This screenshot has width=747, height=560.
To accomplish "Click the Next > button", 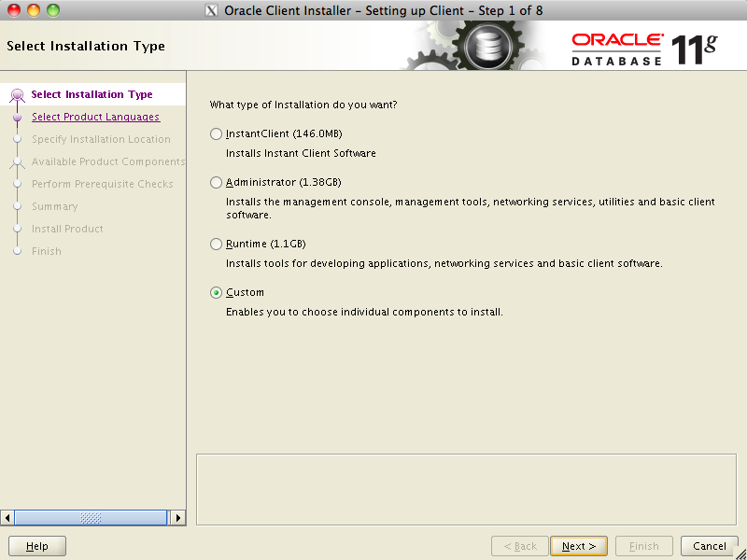I will pyautogui.click(x=579, y=546).
